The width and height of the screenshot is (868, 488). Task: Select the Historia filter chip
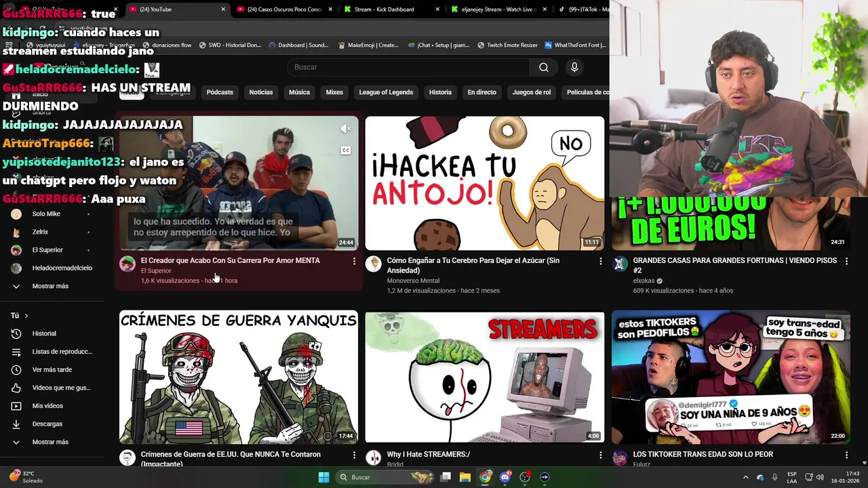pyautogui.click(x=440, y=92)
